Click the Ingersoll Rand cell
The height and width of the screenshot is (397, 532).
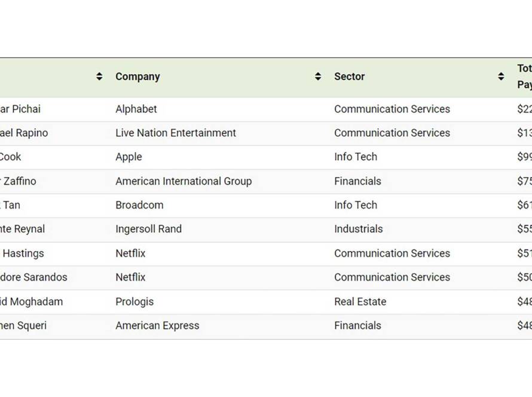(148, 229)
